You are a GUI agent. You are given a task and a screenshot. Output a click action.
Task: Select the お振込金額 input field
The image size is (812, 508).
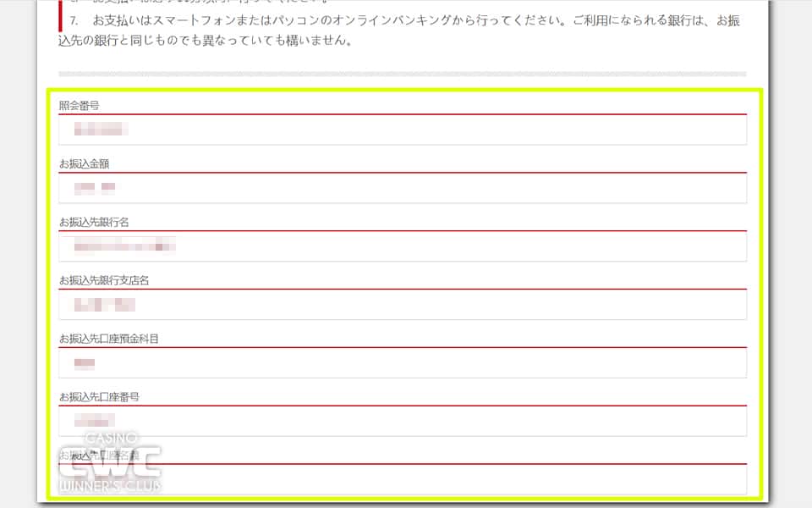(402, 188)
